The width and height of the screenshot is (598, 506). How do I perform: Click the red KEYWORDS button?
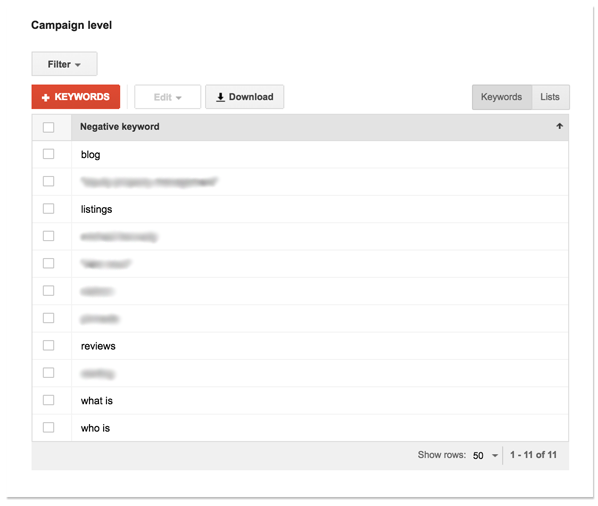click(x=76, y=97)
